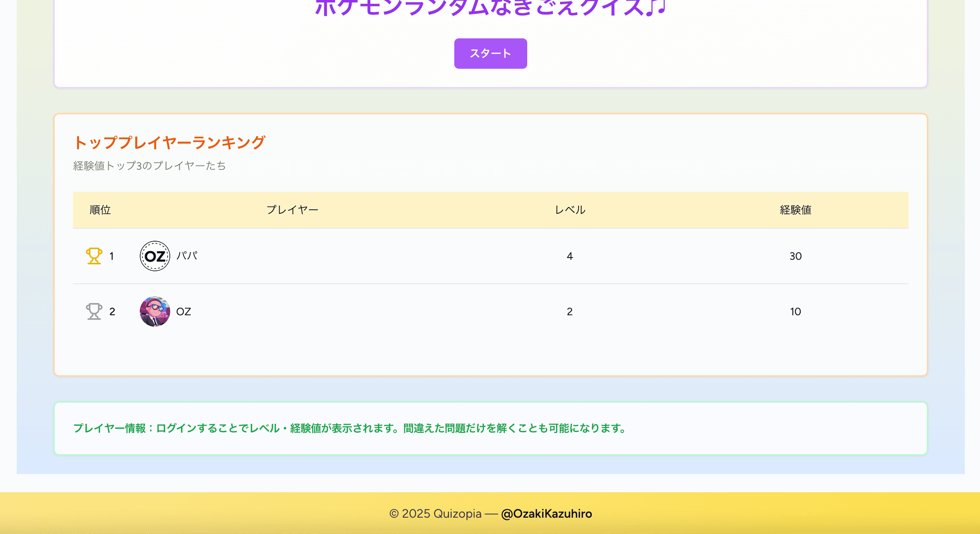Image resolution: width=980 pixels, height=534 pixels.
Task: Select the OZ logo avatar of パパ
Action: [x=155, y=256]
